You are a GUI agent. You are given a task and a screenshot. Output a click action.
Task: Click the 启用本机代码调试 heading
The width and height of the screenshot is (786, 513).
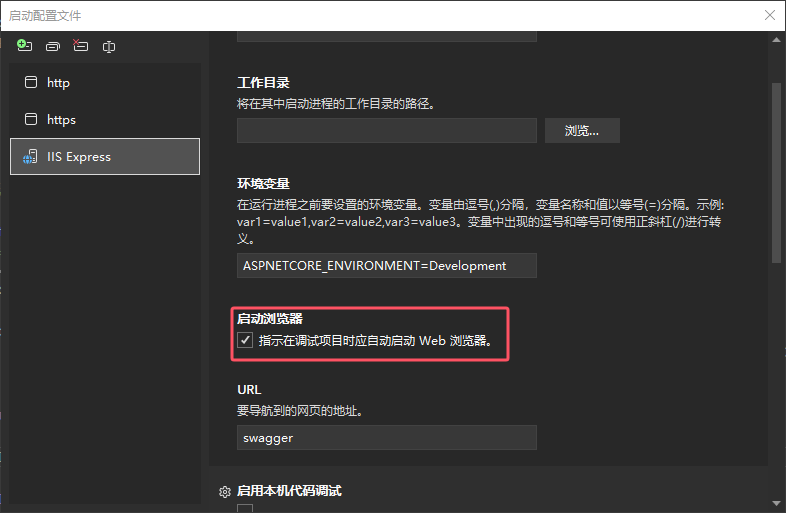289,490
